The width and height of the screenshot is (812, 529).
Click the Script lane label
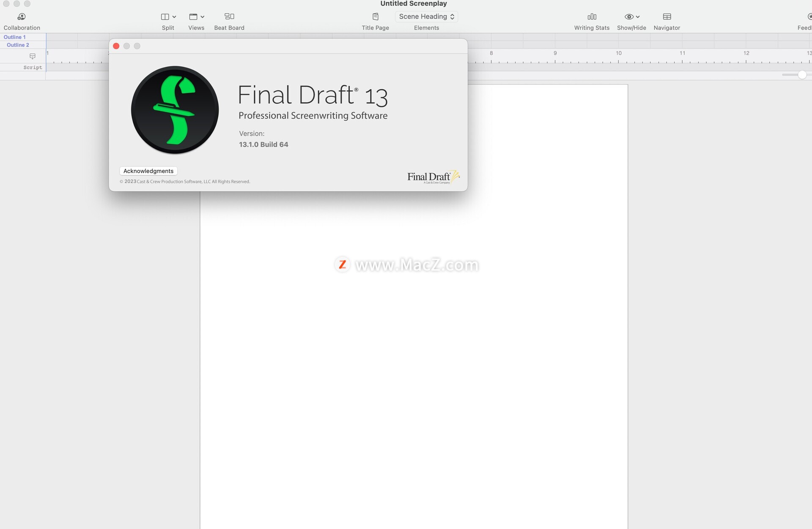click(x=33, y=68)
